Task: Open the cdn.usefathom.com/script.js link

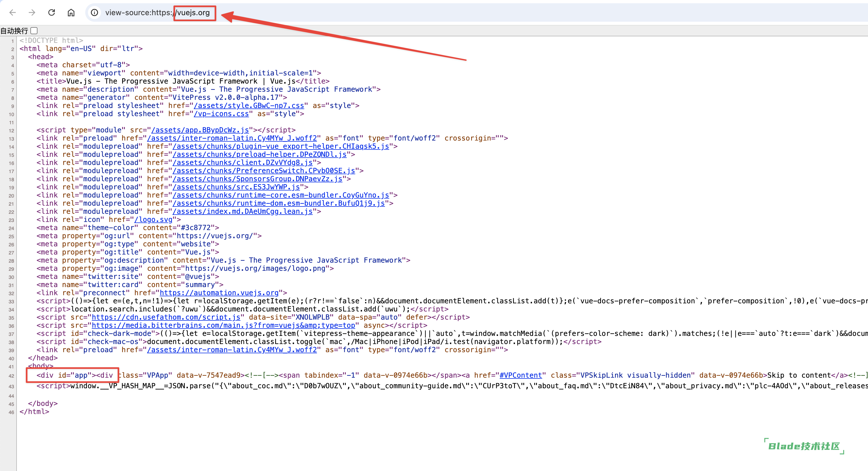Action: coord(166,317)
